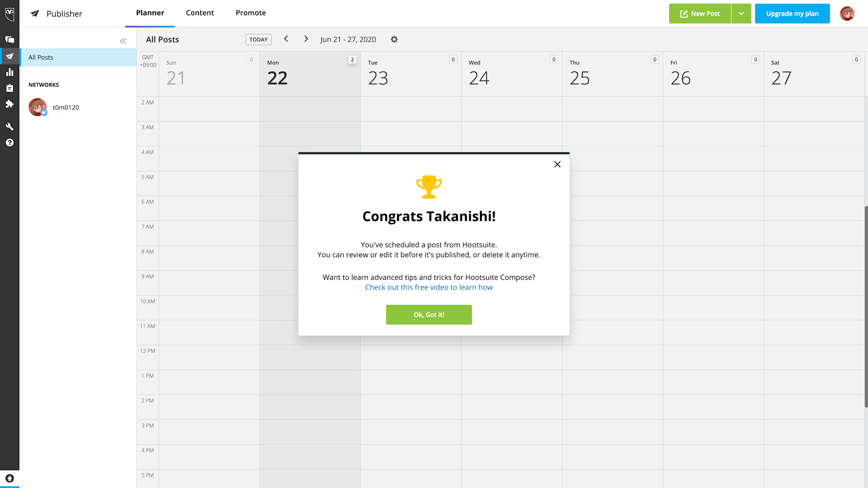Switch to the Promote tab
This screenshot has height=488, width=868.
251,13
